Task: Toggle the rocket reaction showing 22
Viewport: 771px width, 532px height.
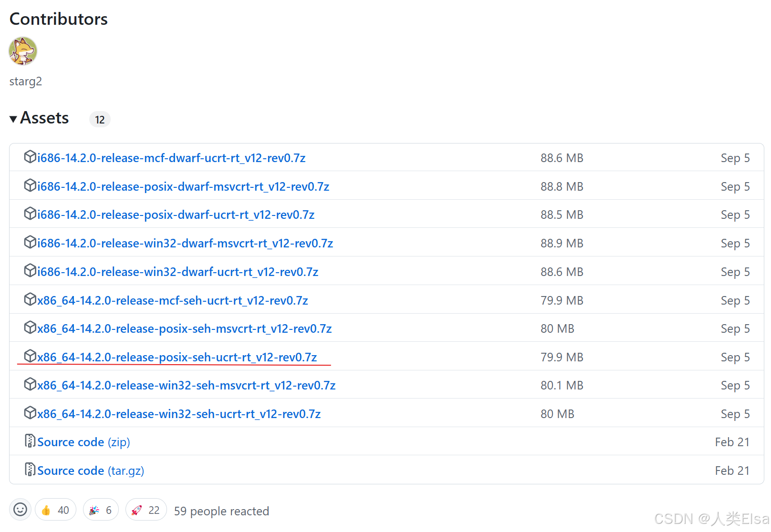Action: click(x=146, y=509)
